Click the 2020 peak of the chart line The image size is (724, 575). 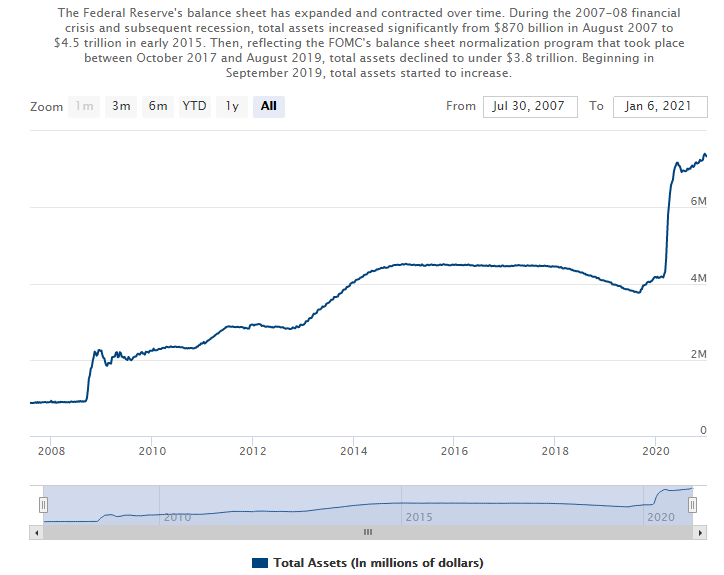pos(704,155)
